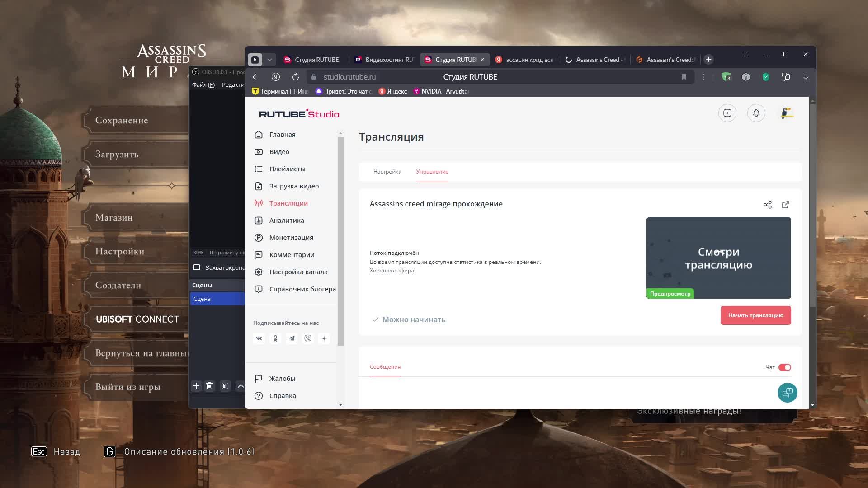Image resolution: width=868 pixels, height=488 pixels.
Task: Open the Справочник блогера link
Action: coord(302,289)
